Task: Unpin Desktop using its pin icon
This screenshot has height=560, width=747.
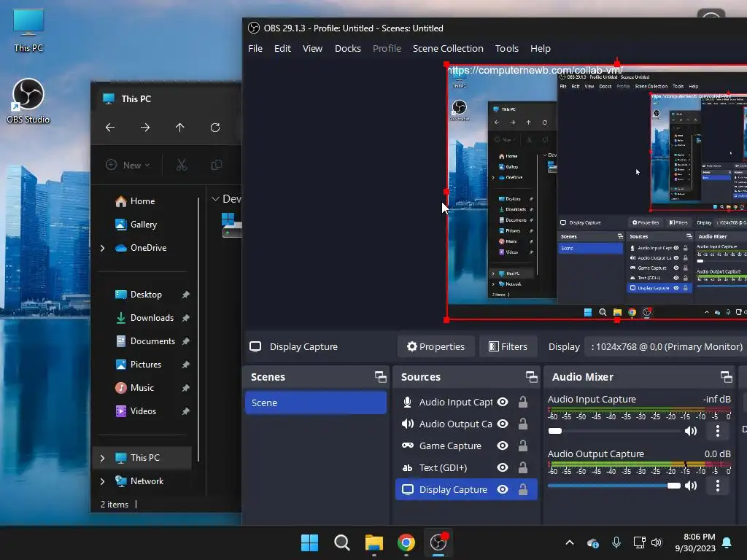Action: [x=186, y=295]
